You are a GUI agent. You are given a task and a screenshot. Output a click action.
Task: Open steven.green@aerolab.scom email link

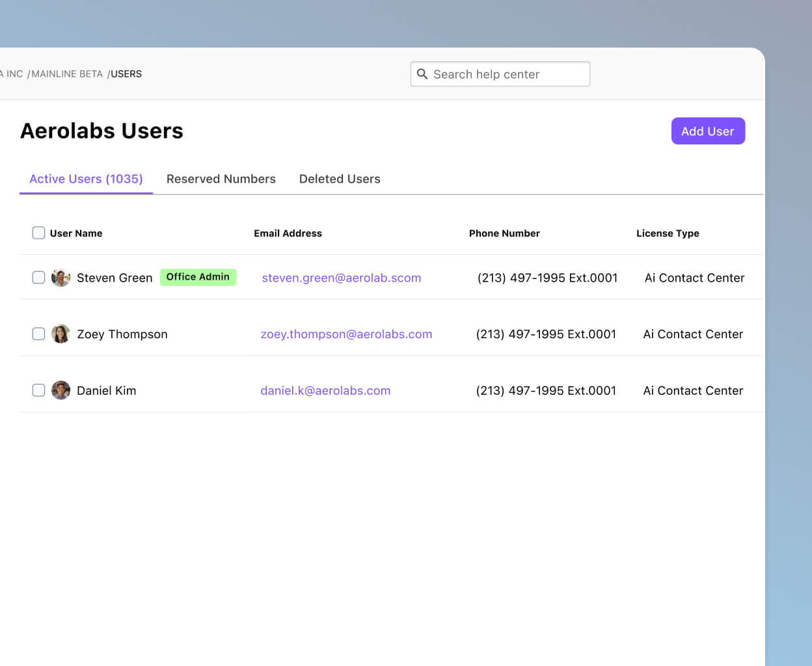(x=341, y=278)
